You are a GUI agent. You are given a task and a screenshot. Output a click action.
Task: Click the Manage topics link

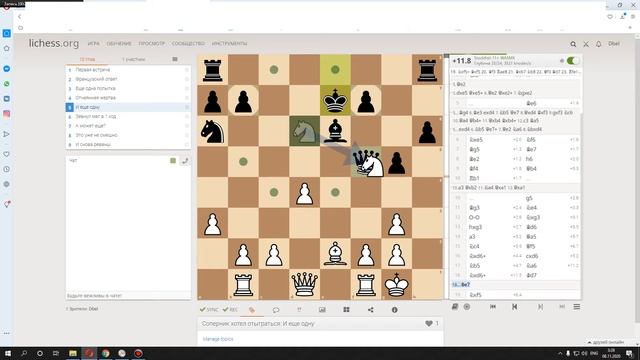218,339
